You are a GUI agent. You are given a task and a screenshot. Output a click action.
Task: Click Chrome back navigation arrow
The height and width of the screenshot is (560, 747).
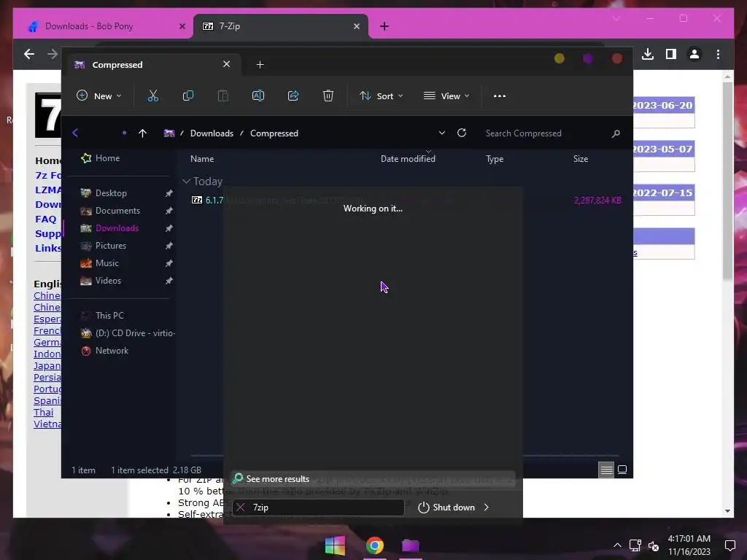[x=29, y=54]
